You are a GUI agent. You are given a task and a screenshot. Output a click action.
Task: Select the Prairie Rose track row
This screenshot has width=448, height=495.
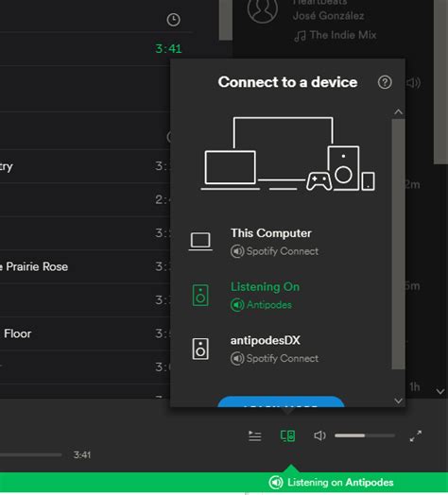(x=85, y=266)
